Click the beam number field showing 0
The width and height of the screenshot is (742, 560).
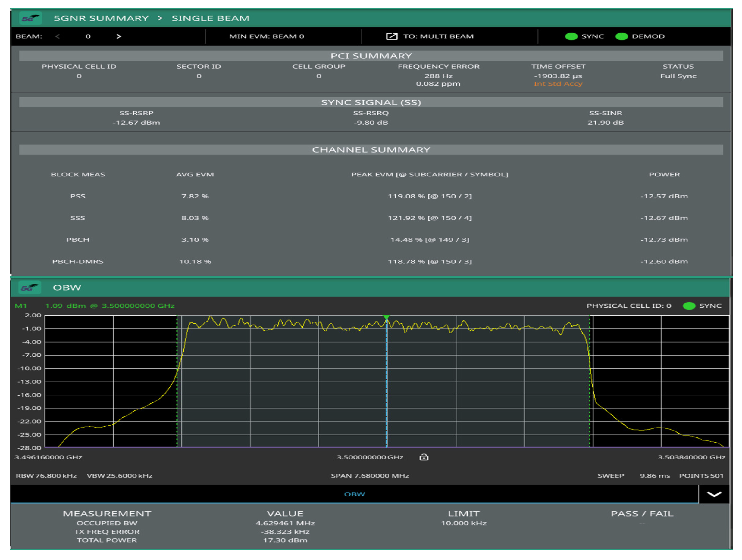(x=88, y=36)
